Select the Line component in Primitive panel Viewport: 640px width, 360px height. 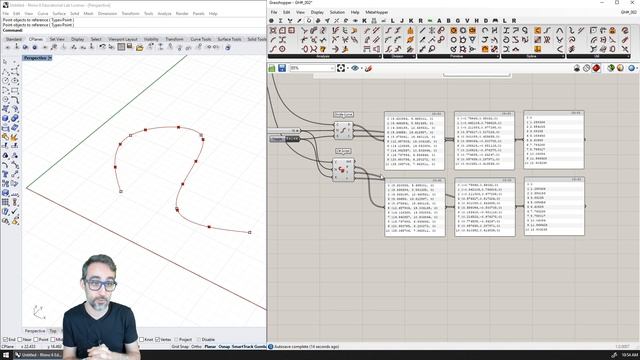pos(422,31)
